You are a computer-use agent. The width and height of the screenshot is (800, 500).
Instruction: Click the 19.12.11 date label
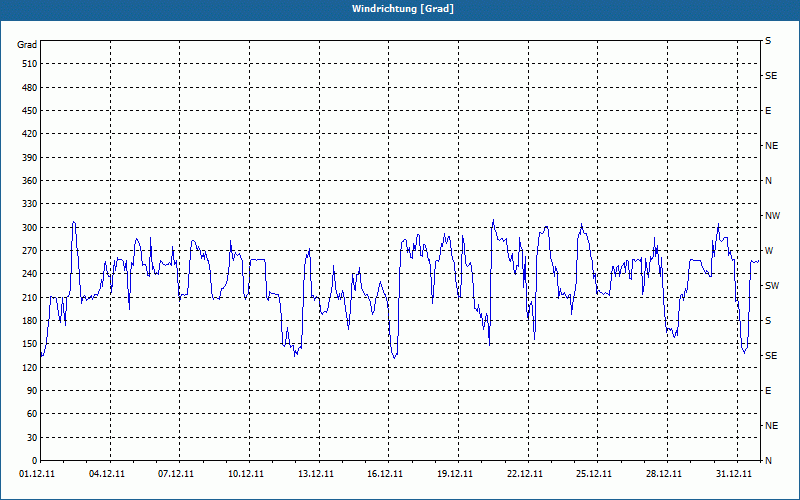click(455, 474)
